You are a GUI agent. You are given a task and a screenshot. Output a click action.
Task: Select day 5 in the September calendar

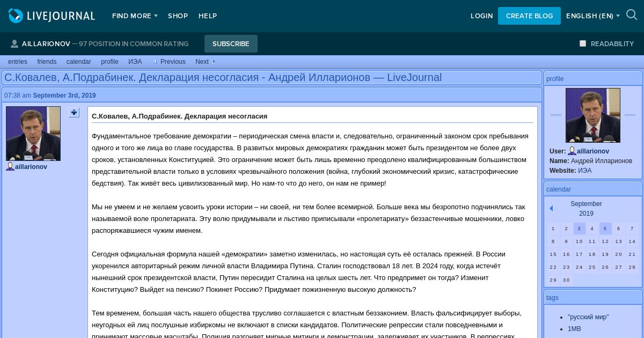click(605, 229)
